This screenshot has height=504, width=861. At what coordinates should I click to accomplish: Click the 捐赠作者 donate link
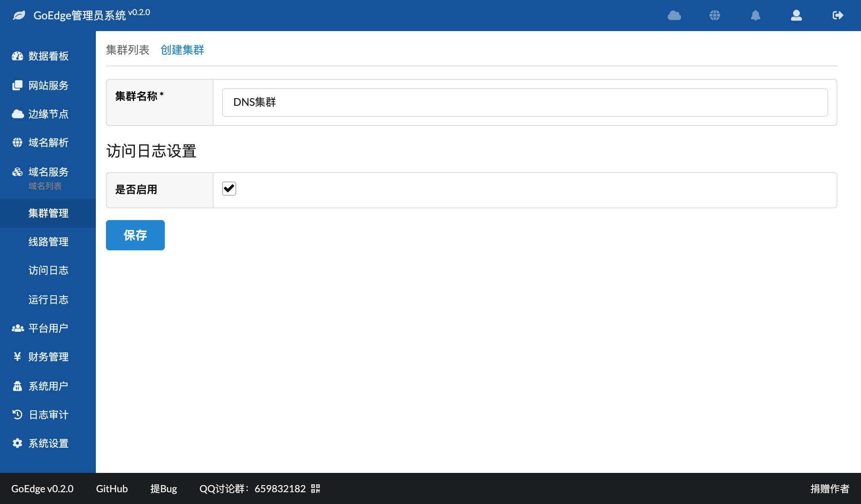(x=829, y=488)
